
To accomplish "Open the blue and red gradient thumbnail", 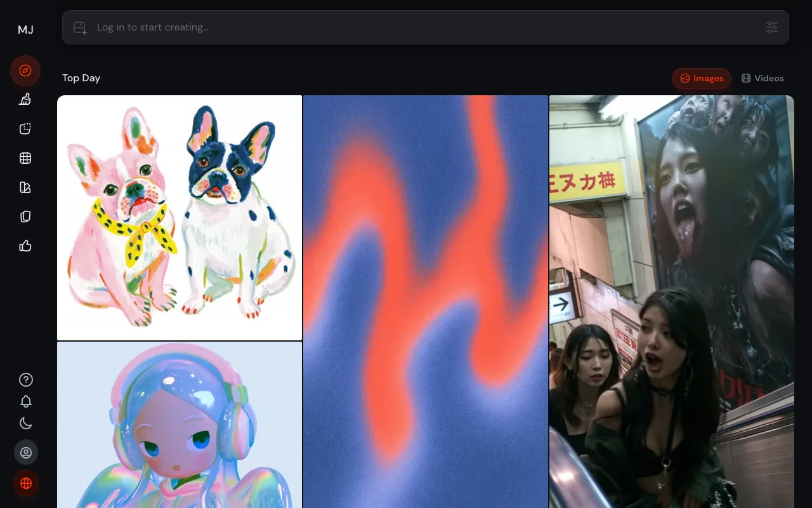I will (426, 302).
